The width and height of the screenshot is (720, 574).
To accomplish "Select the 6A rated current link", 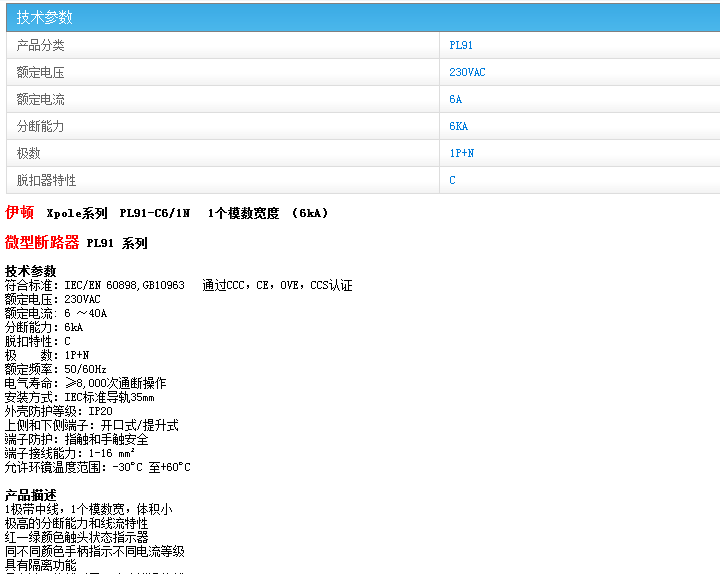I will click(x=455, y=99).
